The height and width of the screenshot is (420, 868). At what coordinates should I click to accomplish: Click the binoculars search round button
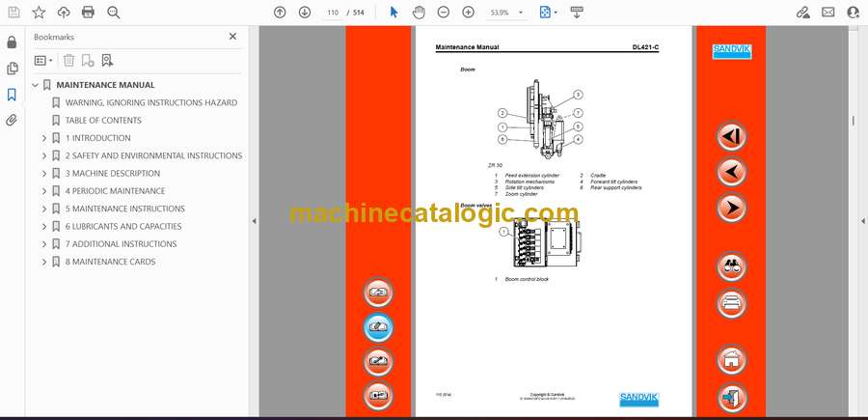731,267
